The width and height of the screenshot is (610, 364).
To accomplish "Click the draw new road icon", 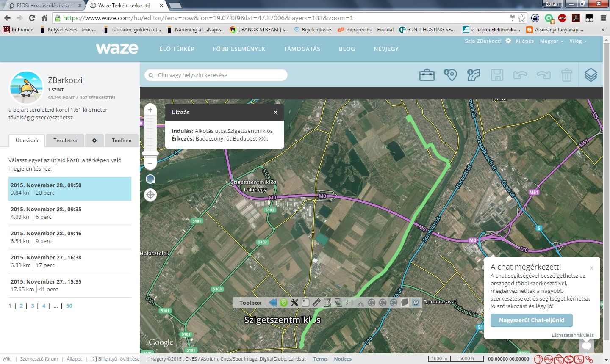I will [x=474, y=75].
